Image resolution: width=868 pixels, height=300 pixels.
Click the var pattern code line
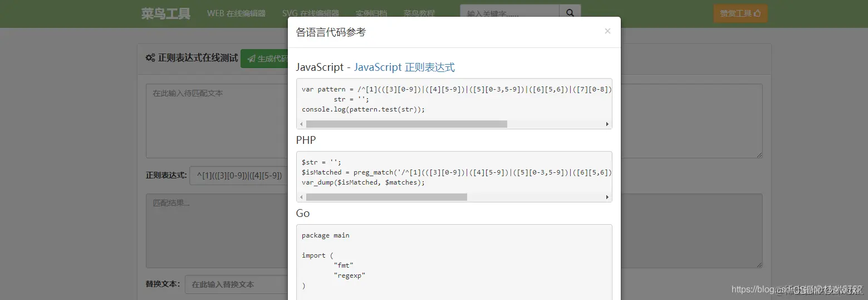(457, 89)
